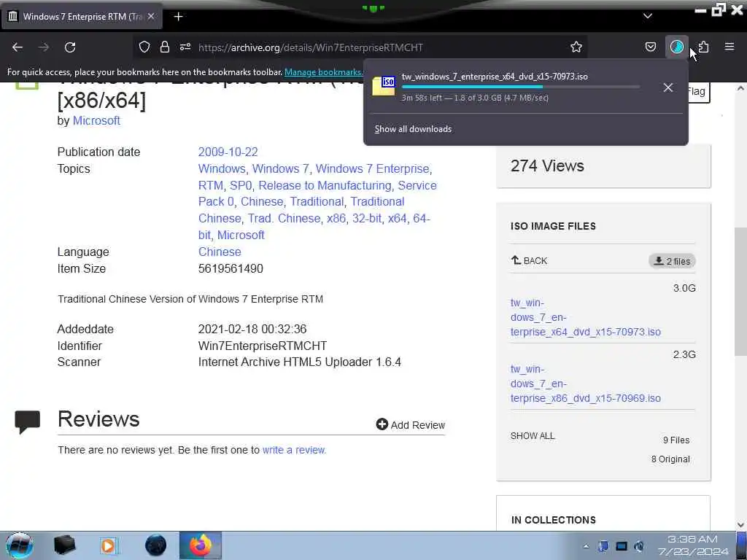Select the Firefox taskbar button

[200, 545]
